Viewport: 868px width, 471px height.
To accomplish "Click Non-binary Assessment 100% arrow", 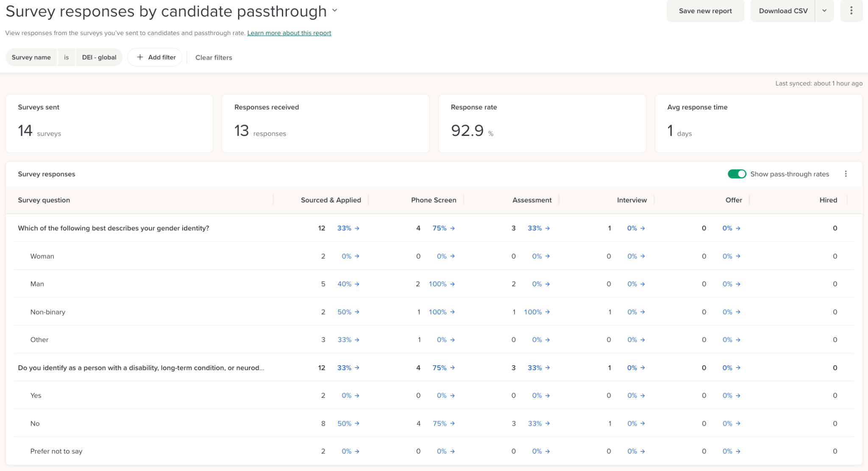I will coord(548,312).
